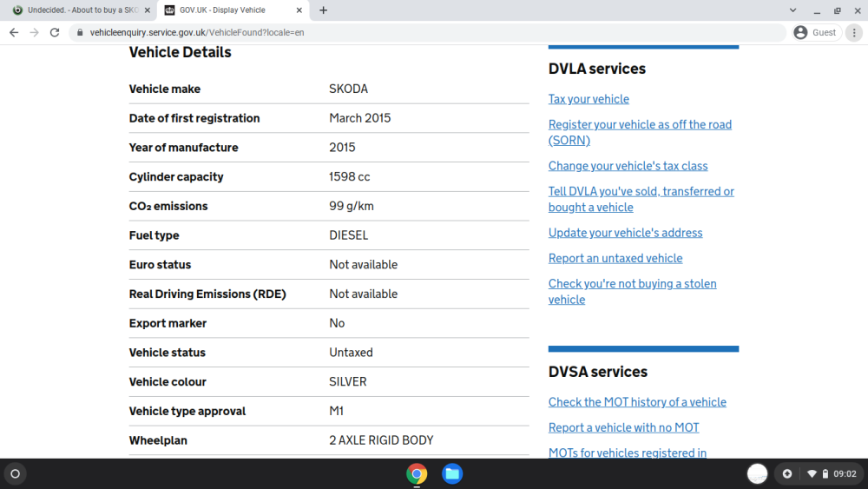Follow Report a vehicle with no MOT link
Image resolution: width=868 pixels, height=489 pixels.
623,428
